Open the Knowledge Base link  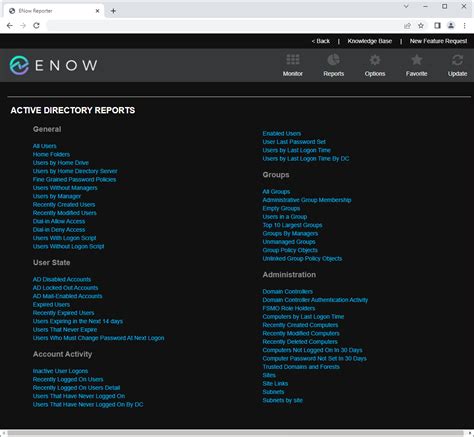(370, 41)
